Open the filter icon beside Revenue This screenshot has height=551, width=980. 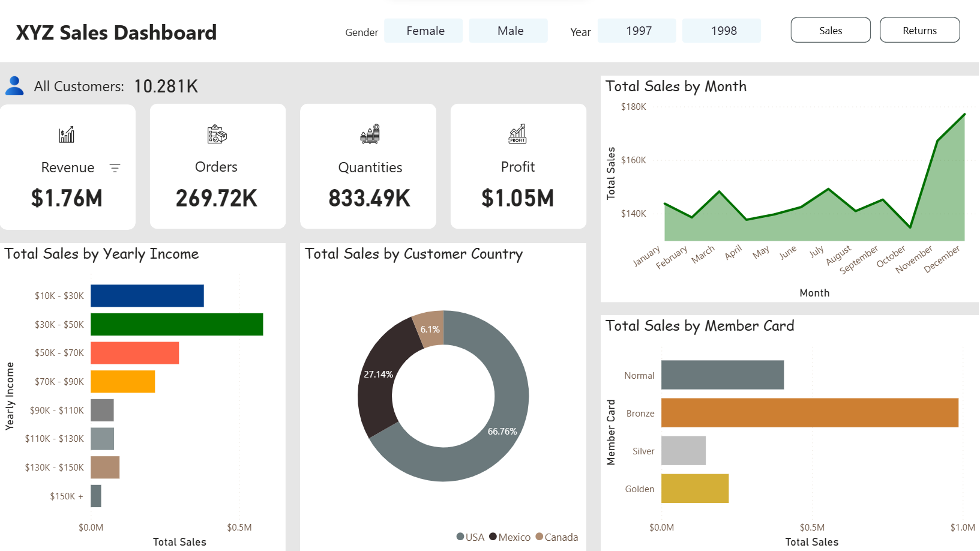click(x=115, y=168)
